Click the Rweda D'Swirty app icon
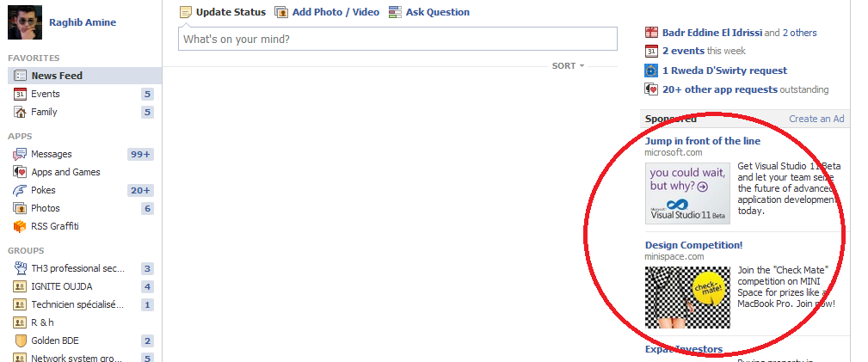This screenshot has width=868, height=362. pos(651,71)
